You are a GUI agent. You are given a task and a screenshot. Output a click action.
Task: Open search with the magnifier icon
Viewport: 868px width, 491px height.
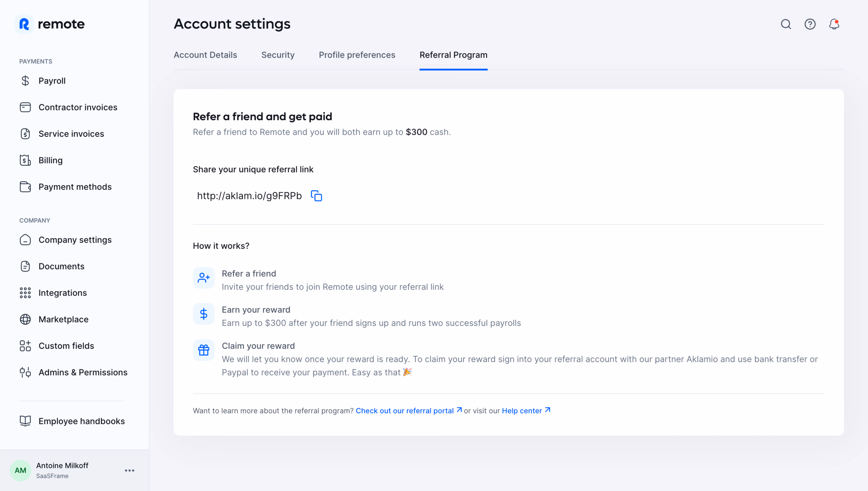click(x=786, y=24)
